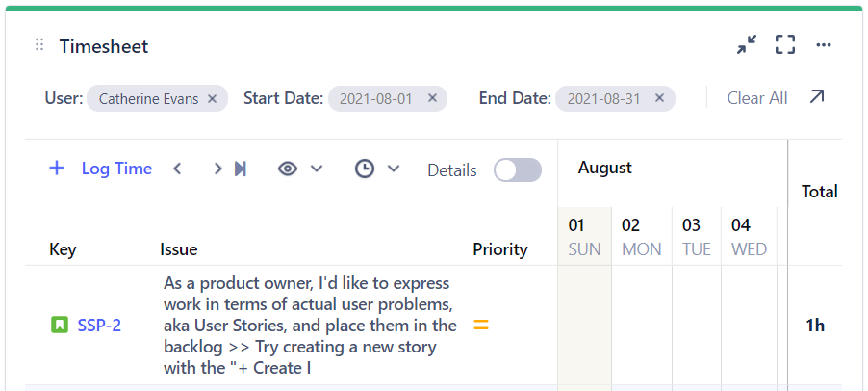This screenshot has height=391, width=868.
Task: Click the drag handle beside Timesheet title
Action: [x=39, y=45]
